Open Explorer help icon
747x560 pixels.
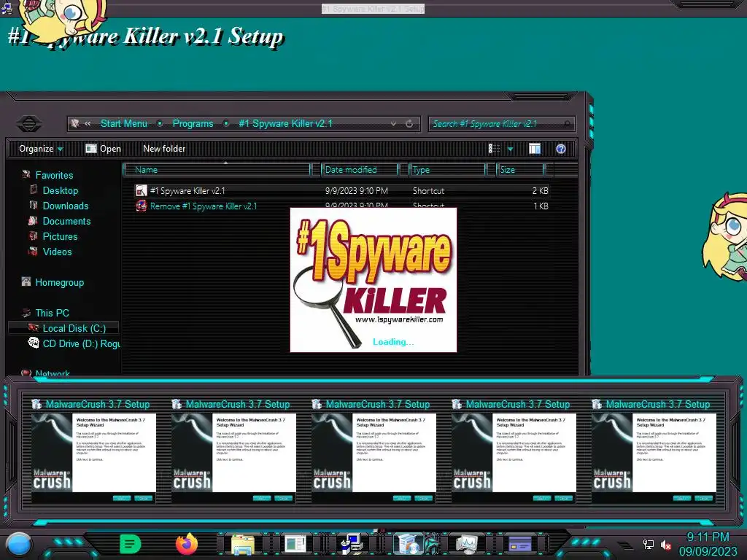(561, 149)
